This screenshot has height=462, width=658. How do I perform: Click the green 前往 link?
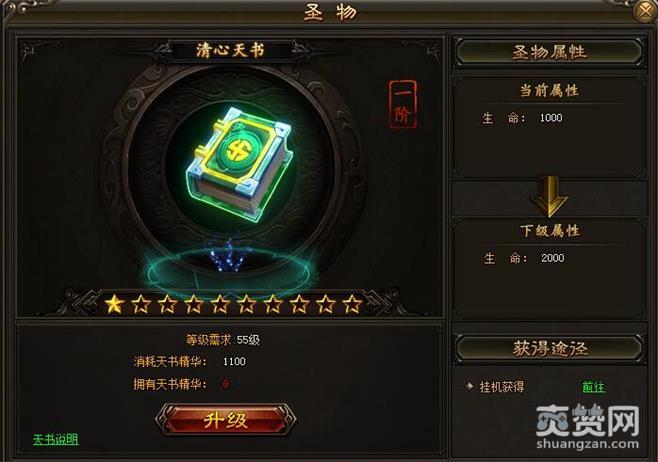point(594,386)
